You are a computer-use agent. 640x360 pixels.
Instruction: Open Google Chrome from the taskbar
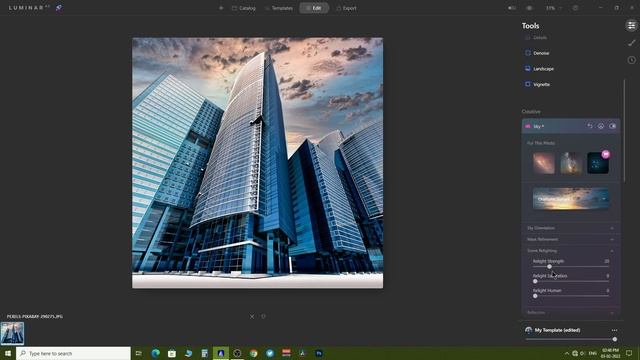[253, 353]
